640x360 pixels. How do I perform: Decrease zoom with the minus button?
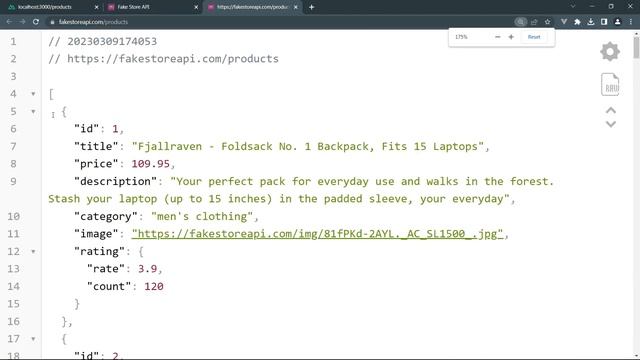click(x=497, y=37)
